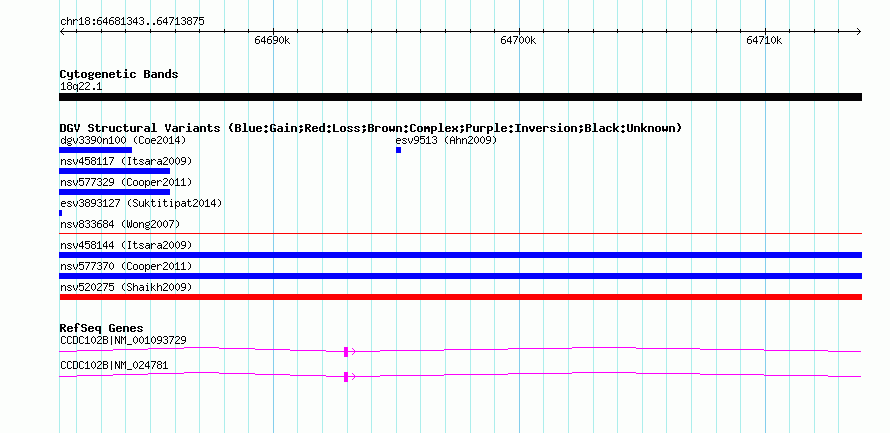Click the Cytogenetic Bands track title

pyautogui.click(x=119, y=74)
